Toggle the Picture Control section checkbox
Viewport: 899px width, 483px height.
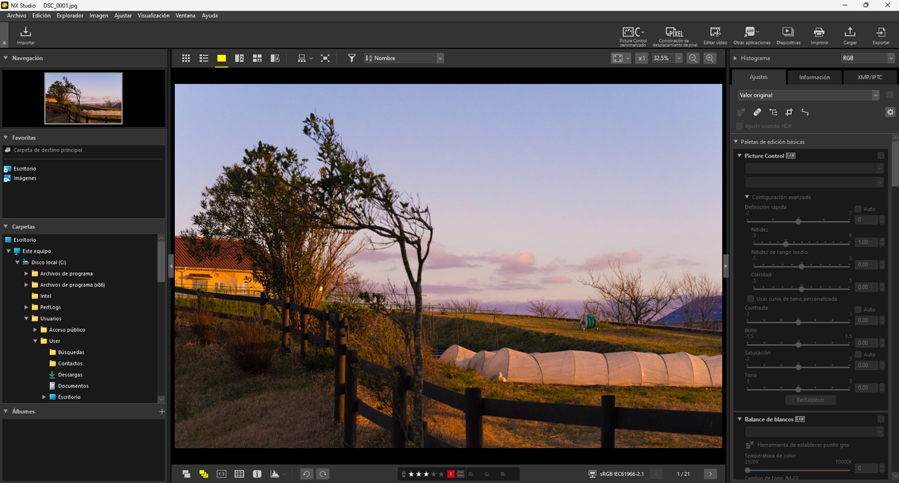point(881,156)
